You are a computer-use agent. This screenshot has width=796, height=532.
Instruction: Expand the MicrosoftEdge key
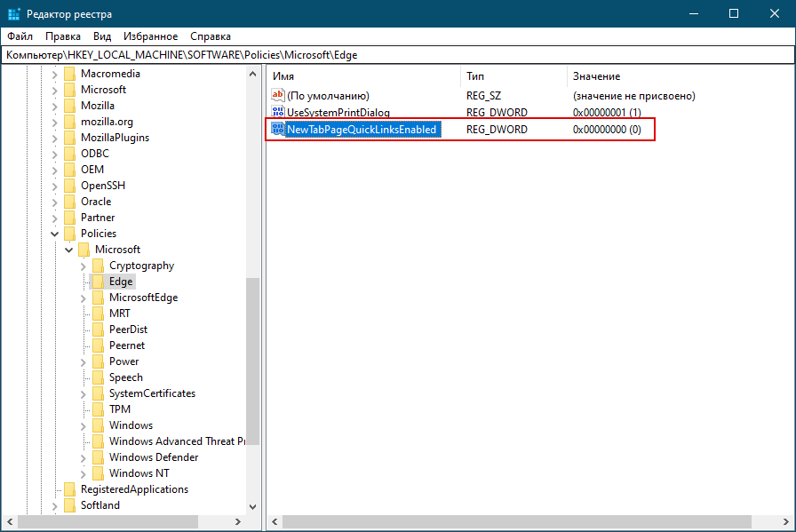84,298
